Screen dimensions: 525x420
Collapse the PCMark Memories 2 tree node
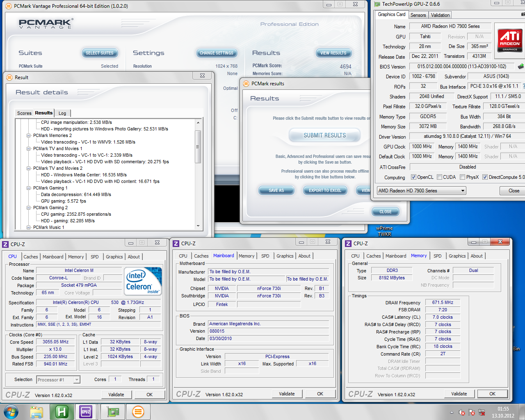29,135
